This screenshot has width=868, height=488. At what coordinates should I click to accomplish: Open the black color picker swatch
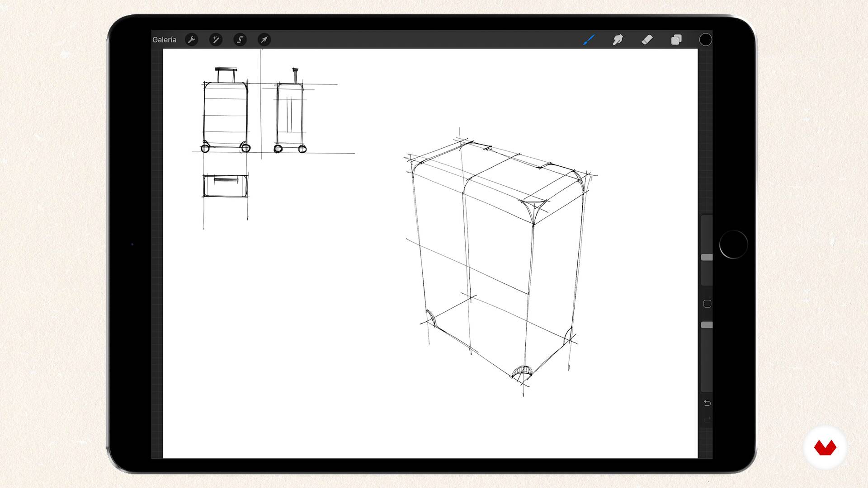[x=705, y=40]
